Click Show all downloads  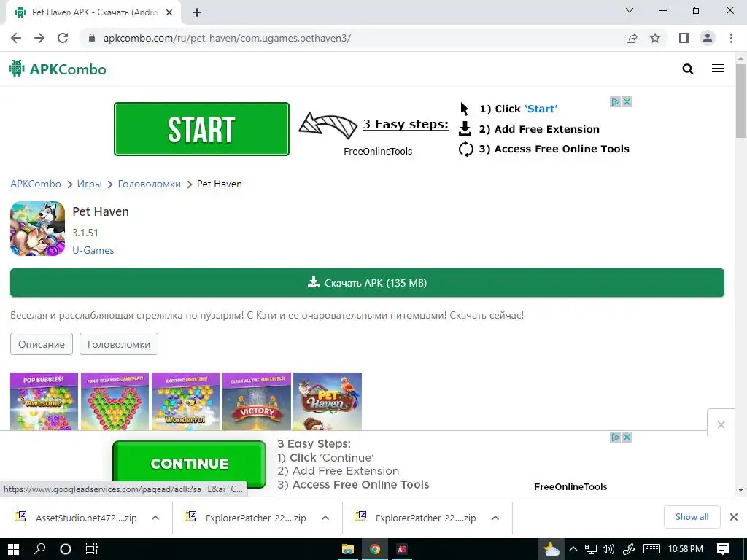point(692,517)
